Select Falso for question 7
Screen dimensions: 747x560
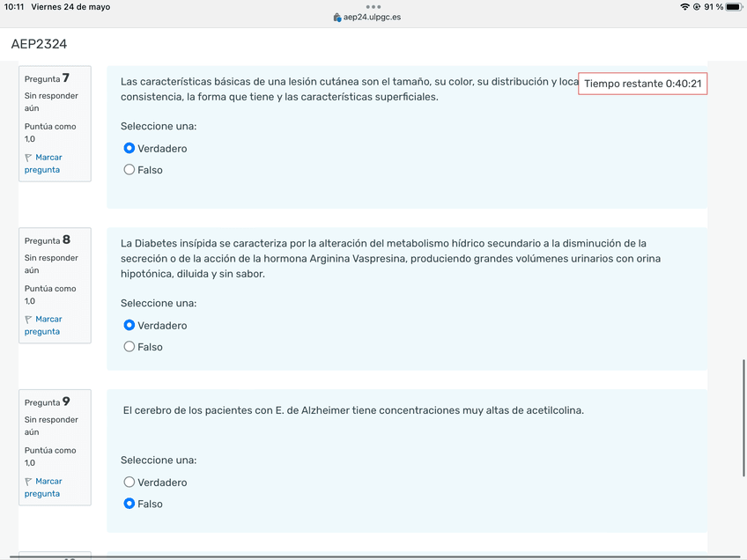(x=129, y=170)
